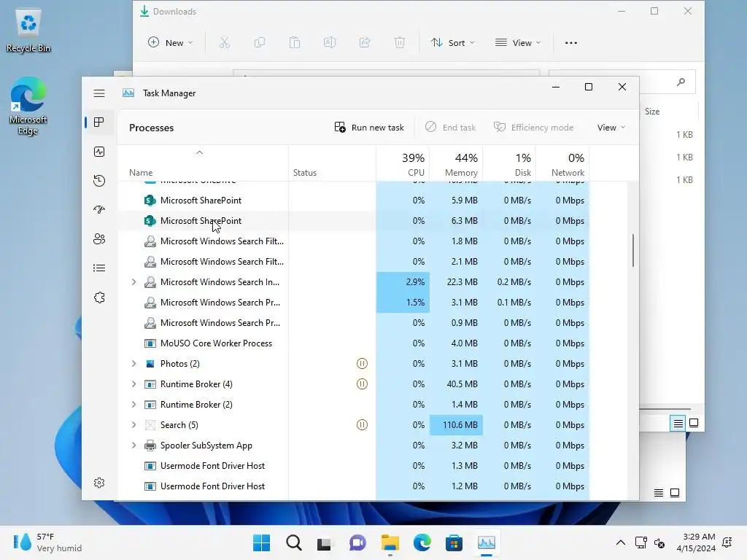Select Spooler SubSystem App process name
Screen dimensions: 747x560
[x=206, y=446]
